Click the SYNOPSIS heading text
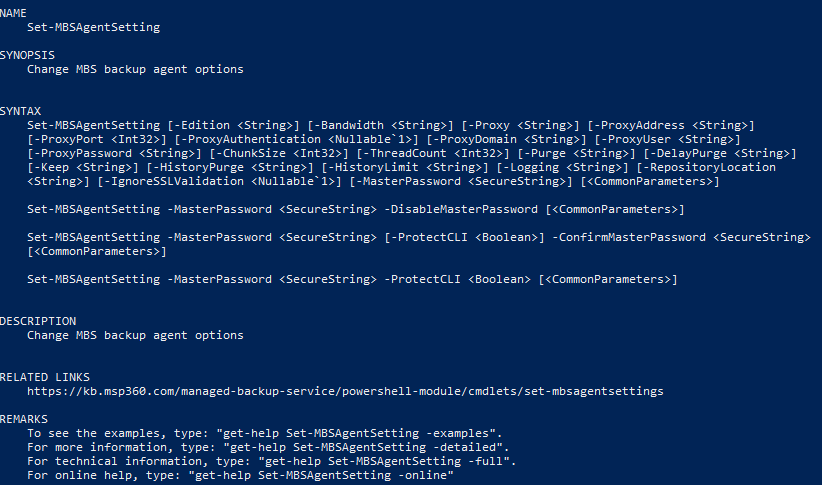 [27, 55]
